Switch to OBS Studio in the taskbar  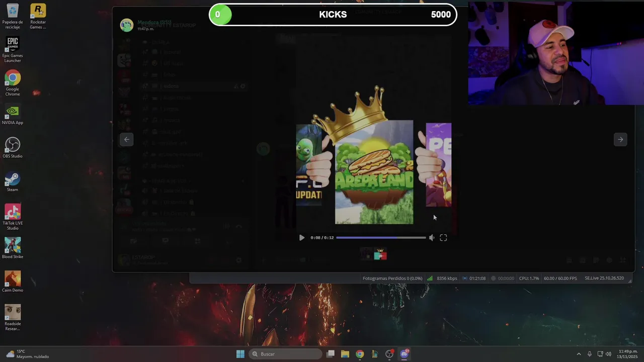click(x=389, y=354)
